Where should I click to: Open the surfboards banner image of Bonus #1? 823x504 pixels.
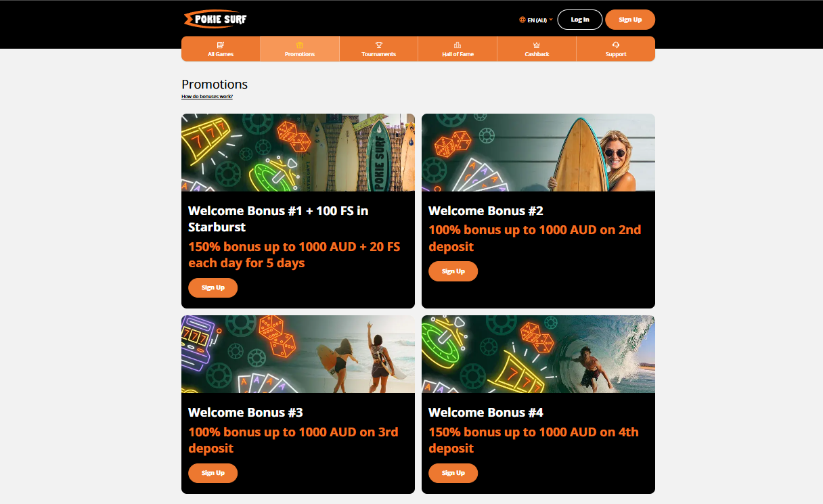(x=298, y=152)
